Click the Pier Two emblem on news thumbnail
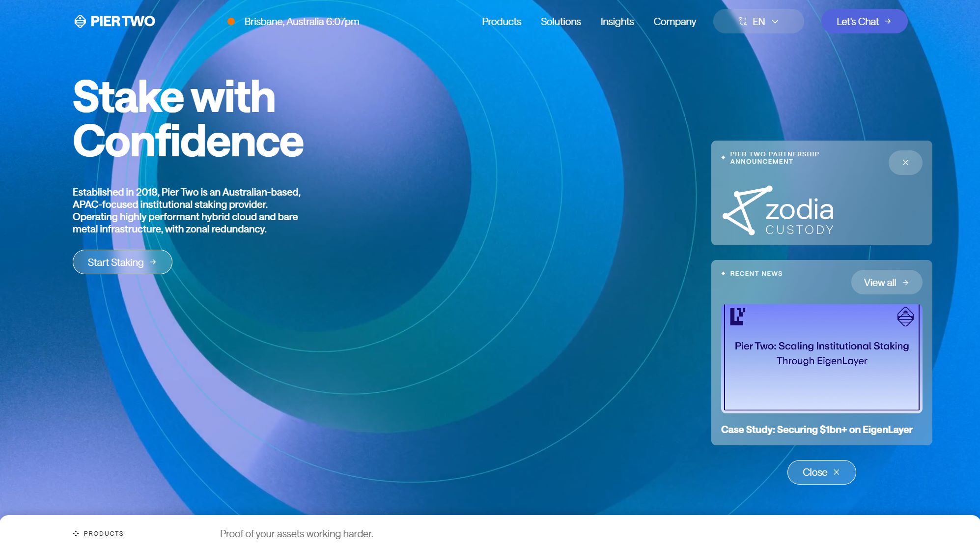The height and width of the screenshot is (550, 980). pyautogui.click(x=905, y=317)
